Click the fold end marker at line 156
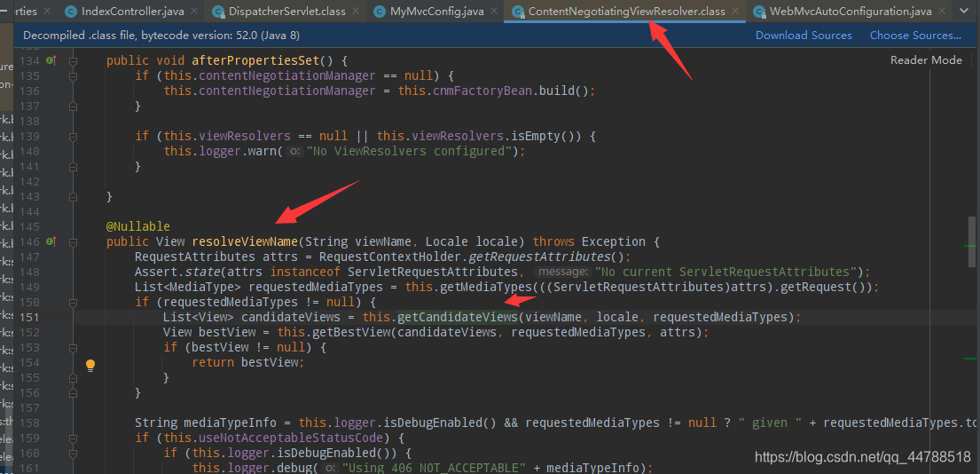This screenshot has width=980, height=474. click(73, 392)
